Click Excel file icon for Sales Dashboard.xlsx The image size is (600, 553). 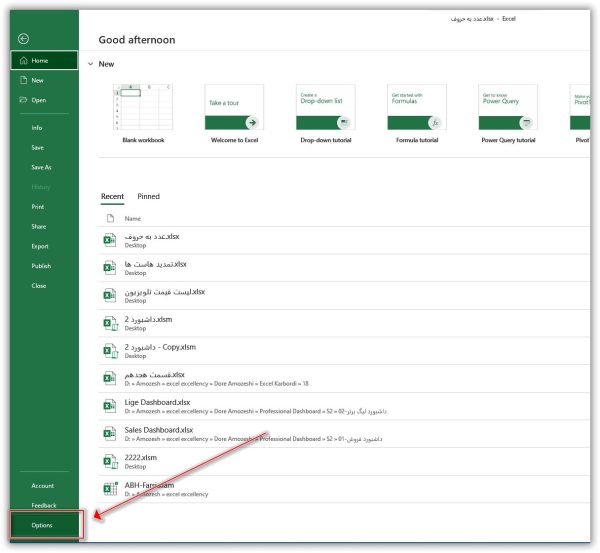[x=110, y=434]
